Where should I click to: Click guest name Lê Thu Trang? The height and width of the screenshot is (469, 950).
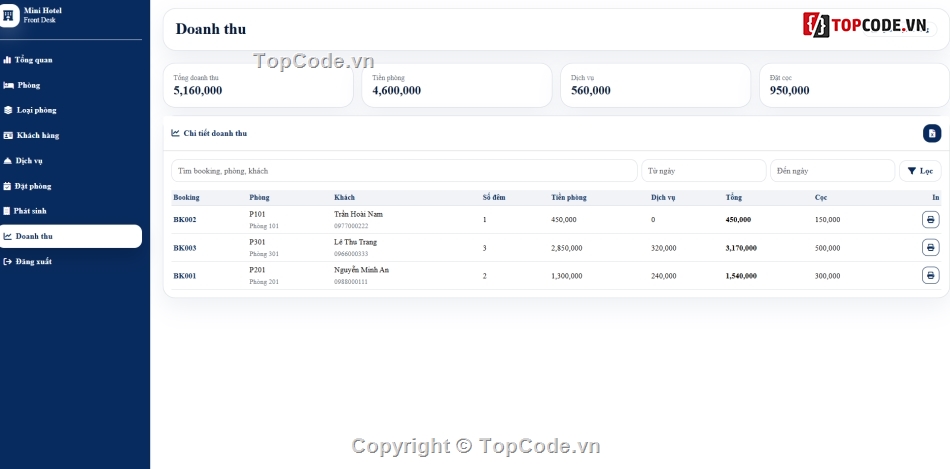tap(355, 242)
